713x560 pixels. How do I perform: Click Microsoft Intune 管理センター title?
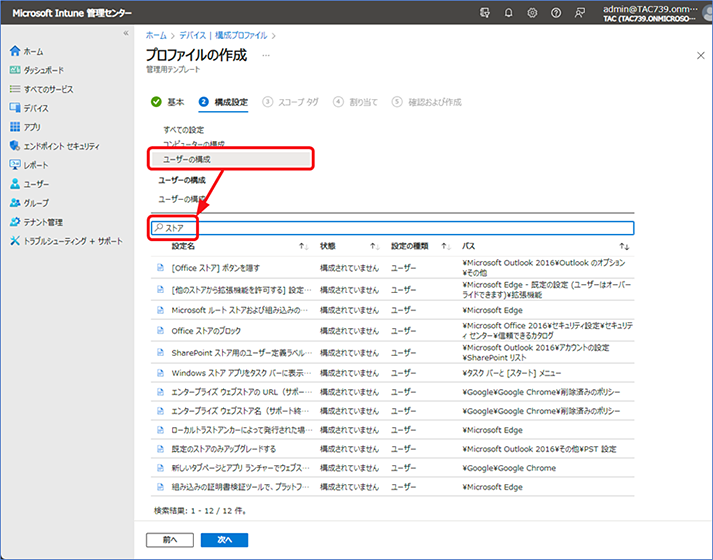[x=72, y=13]
